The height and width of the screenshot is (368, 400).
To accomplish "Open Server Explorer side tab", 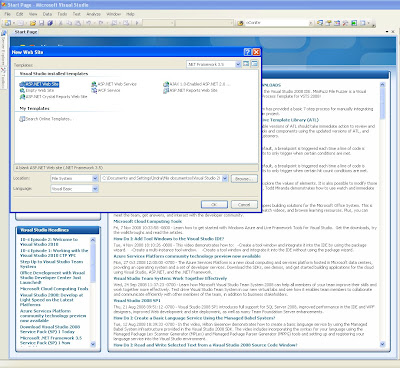I will point(3,49).
